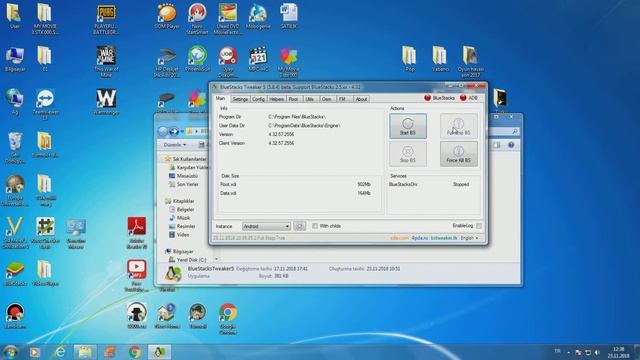The height and width of the screenshot is (360, 640).
Task: Select Resimler library in Explorer
Action: pyautogui.click(x=182, y=226)
